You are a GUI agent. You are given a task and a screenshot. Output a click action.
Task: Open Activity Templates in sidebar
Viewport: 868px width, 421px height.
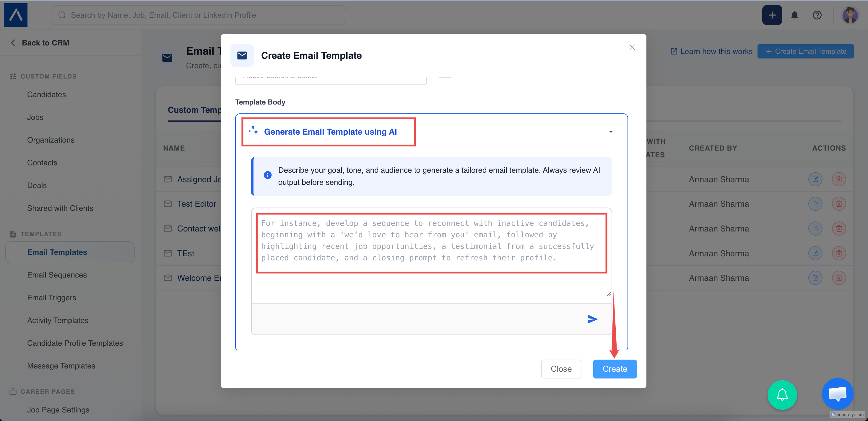58,321
